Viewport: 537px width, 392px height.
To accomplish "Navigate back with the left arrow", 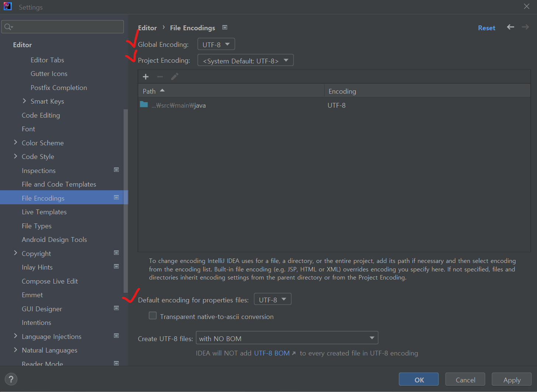I will tap(510, 27).
